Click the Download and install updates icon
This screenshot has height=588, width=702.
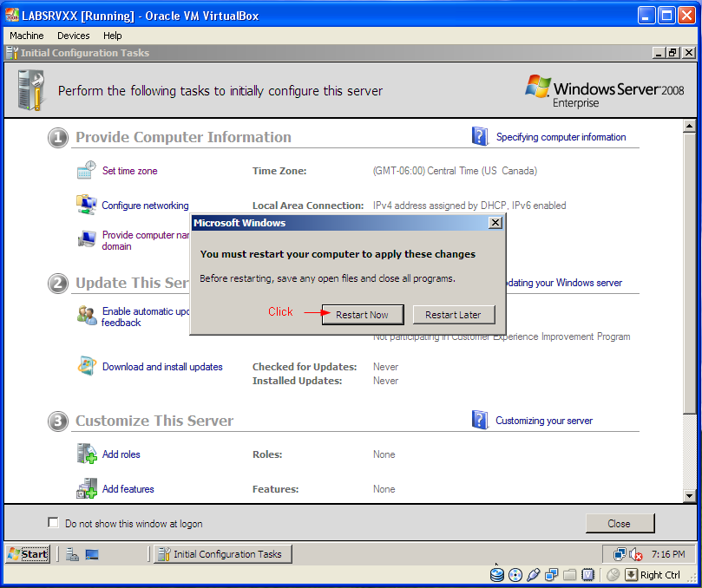pos(87,366)
